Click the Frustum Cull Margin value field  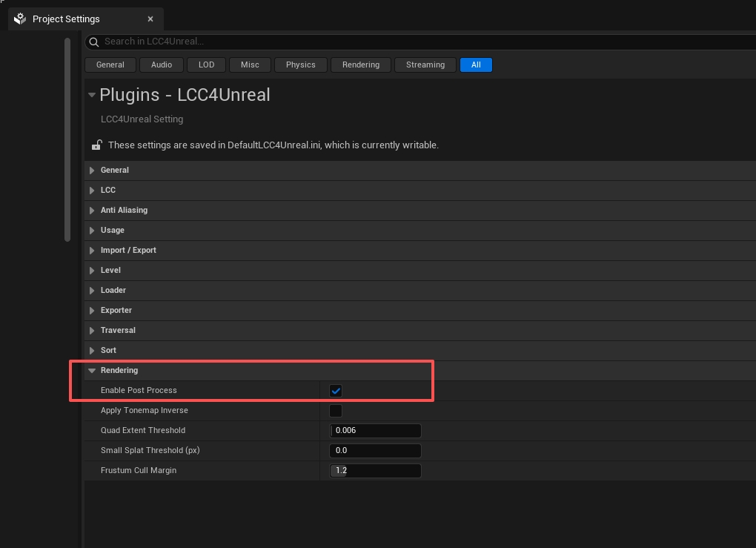coord(375,470)
